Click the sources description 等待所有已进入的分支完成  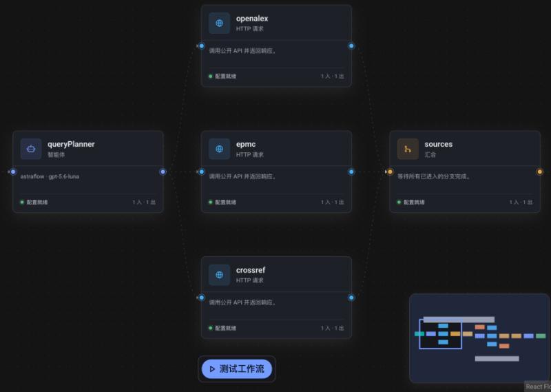434,176
